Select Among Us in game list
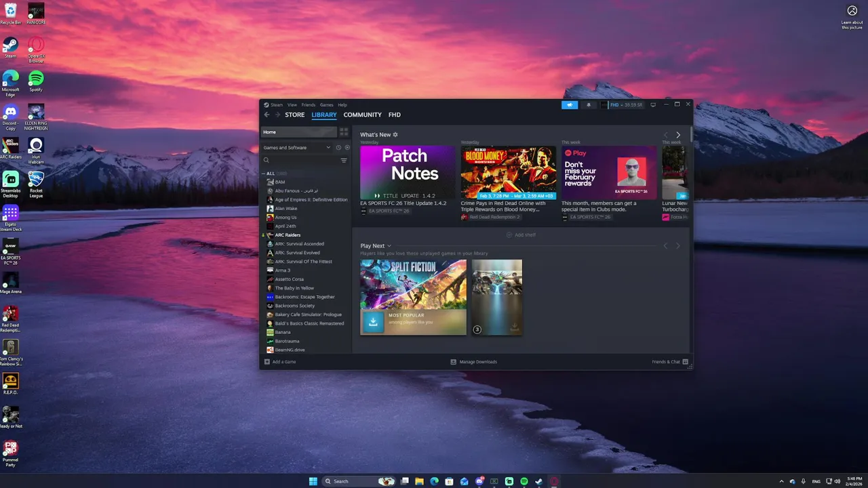Image resolution: width=868 pixels, height=488 pixels. point(285,218)
